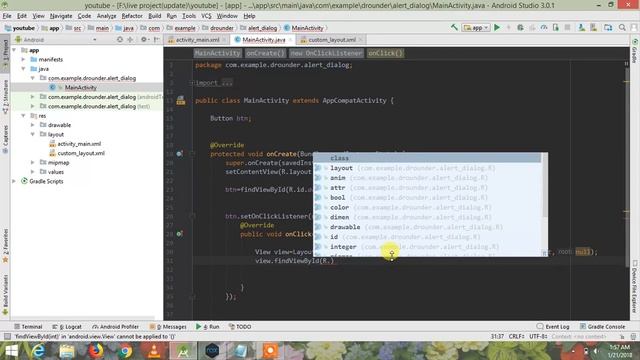
Task: Open Project Structure icon in toolbar
Action: point(608,27)
